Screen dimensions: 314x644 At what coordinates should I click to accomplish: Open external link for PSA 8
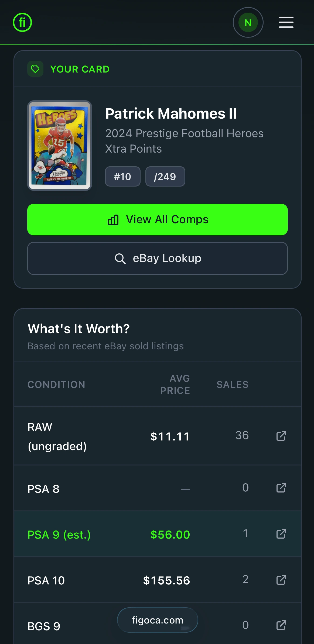(x=281, y=488)
